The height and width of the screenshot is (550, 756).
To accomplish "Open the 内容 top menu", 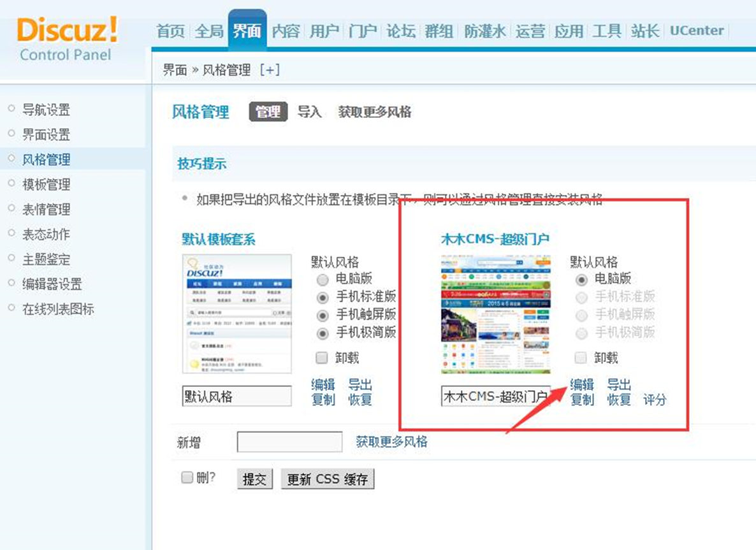I will coord(286,31).
